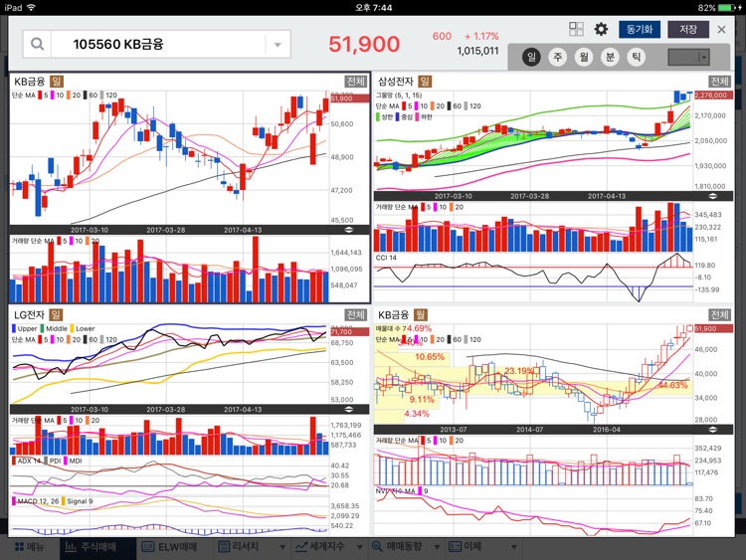Tap the 삼성전자 chart title

click(x=396, y=82)
